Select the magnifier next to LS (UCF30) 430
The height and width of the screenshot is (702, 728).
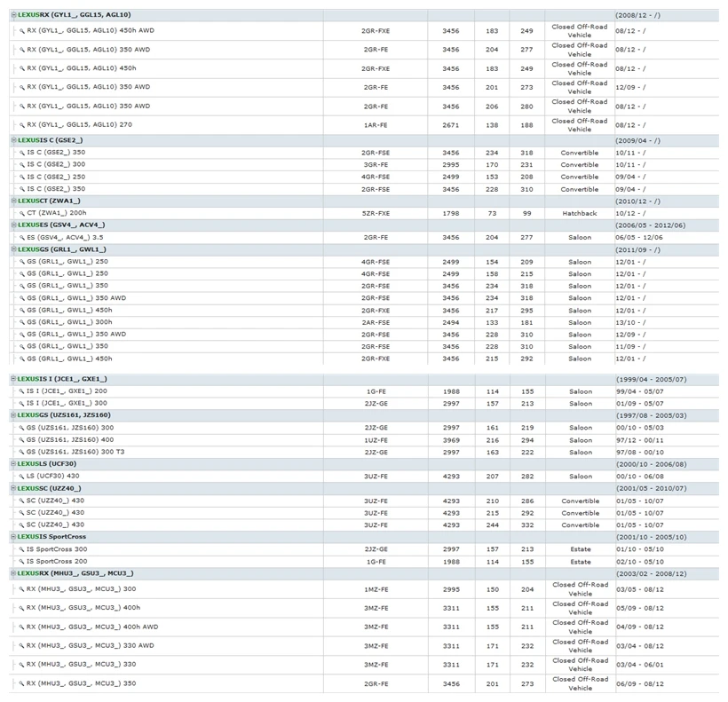click(x=21, y=477)
